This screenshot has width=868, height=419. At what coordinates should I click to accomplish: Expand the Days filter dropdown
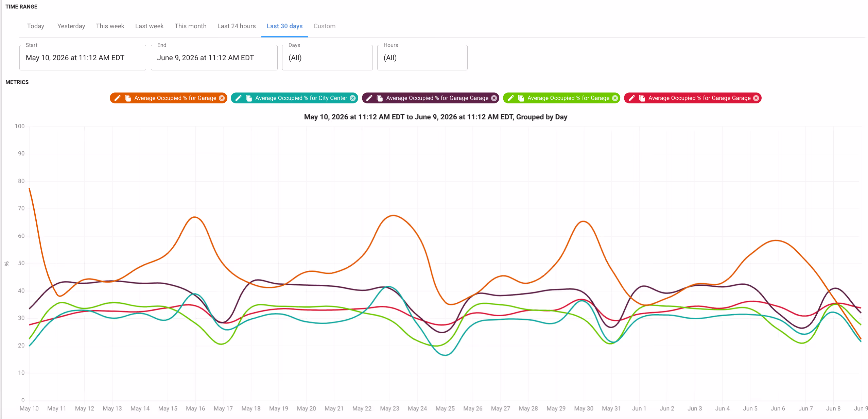click(327, 58)
